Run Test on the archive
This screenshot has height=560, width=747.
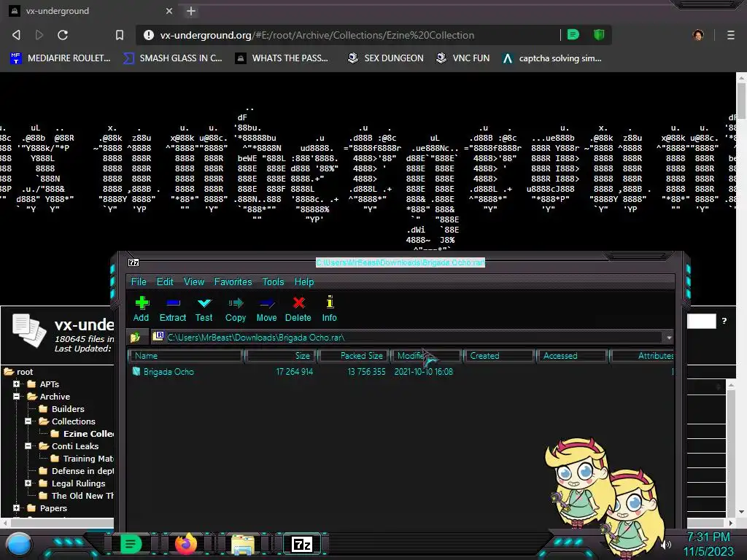tap(204, 308)
